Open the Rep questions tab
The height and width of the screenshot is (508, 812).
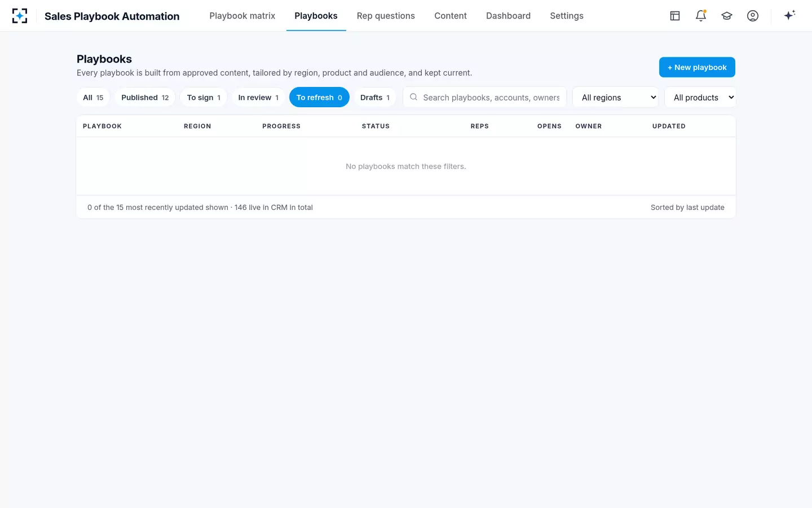[x=386, y=16]
